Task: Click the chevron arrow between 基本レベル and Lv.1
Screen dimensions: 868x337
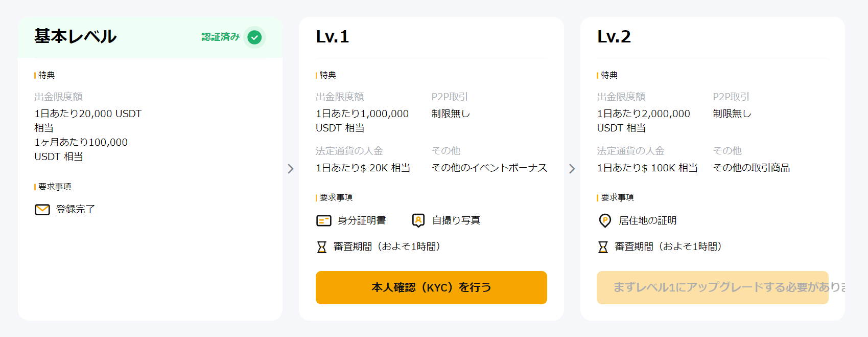Action: coord(291,169)
